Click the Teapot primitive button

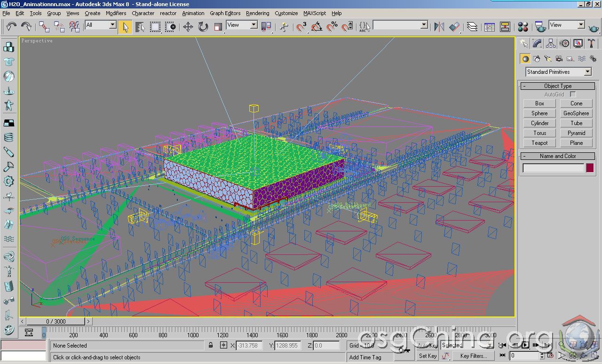coord(539,143)
